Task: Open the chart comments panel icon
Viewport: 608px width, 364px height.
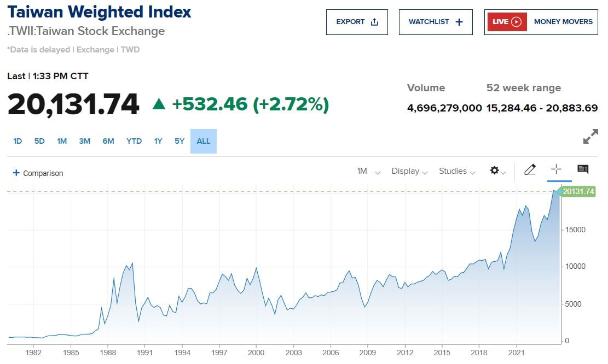Action: [x=582, y=169]
